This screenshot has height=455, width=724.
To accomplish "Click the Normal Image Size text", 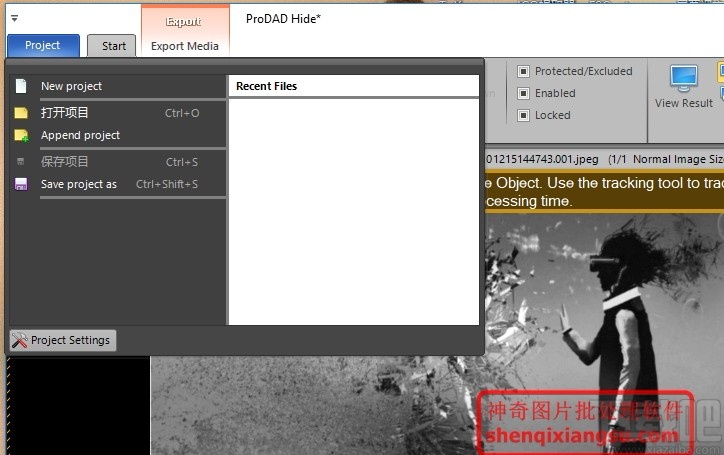I will tap(678, 159).
